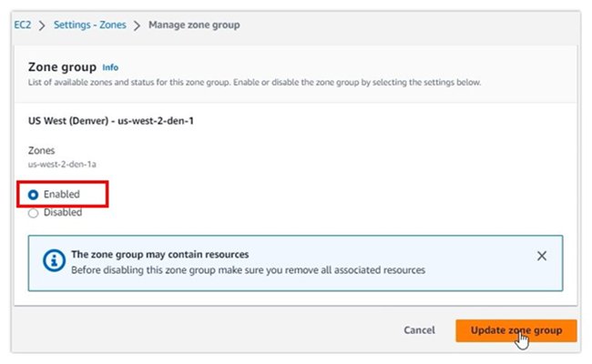Go to Settings - Zones breadcrumb
The image size is (592, 364).
pyautogui.click(x=88, y=25)
